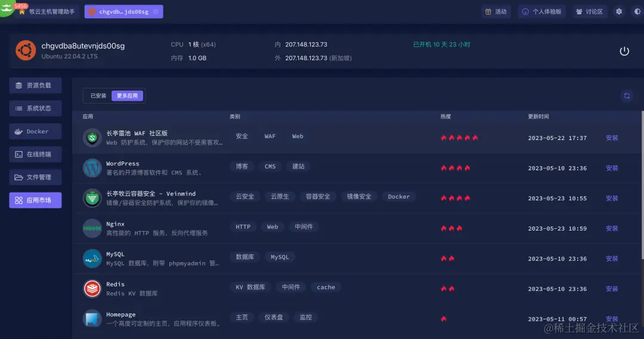Click the Nginx app icon

point(92,228)
